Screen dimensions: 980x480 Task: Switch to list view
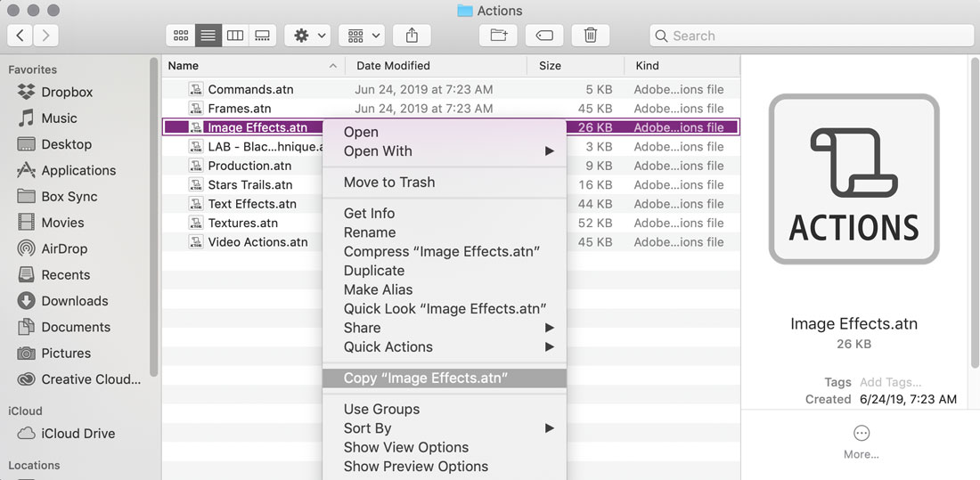208,36
